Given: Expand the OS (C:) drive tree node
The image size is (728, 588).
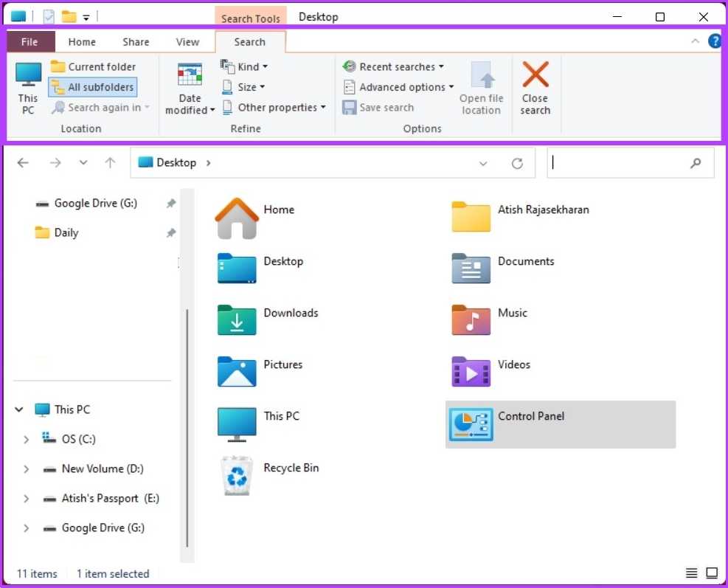Looking at the screenshot, I should point(27,439).
